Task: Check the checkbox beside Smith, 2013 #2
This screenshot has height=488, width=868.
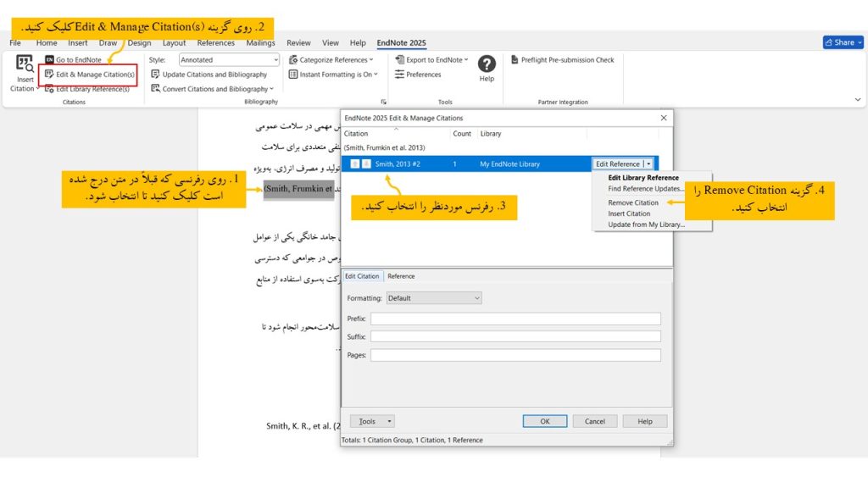Action: [x=355, y=164]
